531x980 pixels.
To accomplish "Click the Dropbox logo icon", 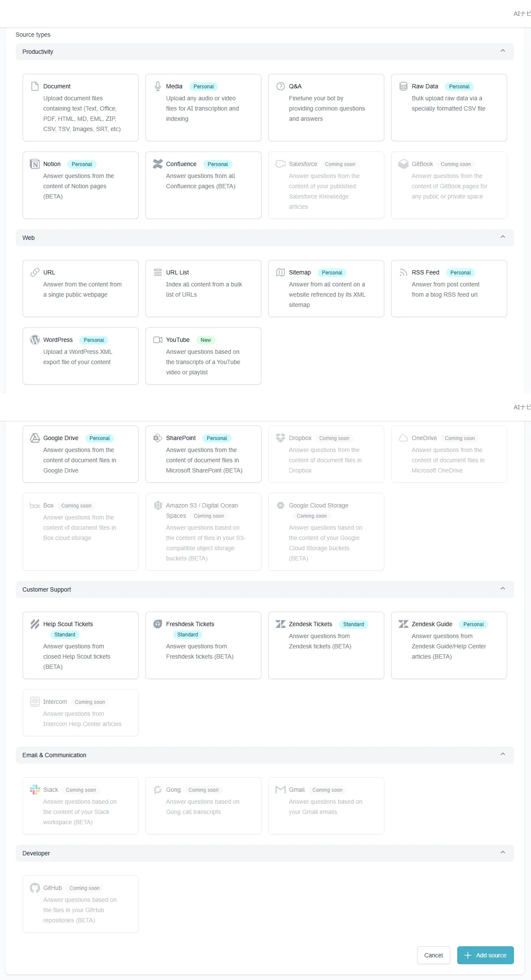I will click(281, 438).
